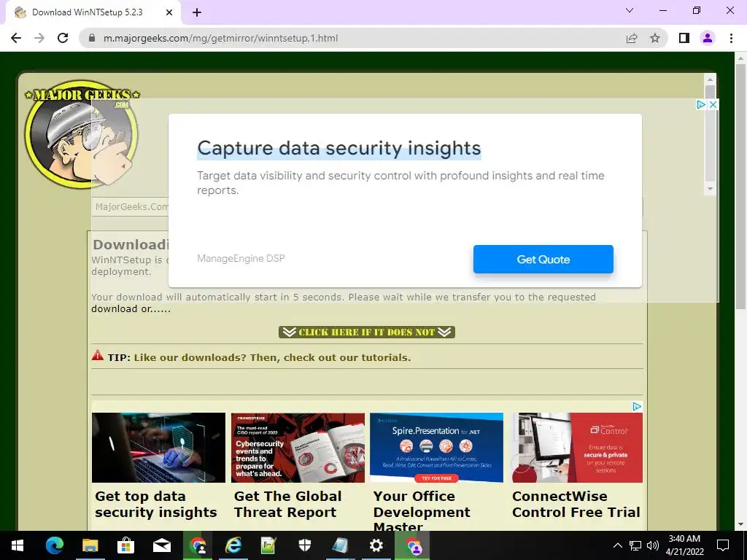The image size is (747, 560).
Task: Open Internet Explorer from taskbar
Action: (x=233, y=545)
